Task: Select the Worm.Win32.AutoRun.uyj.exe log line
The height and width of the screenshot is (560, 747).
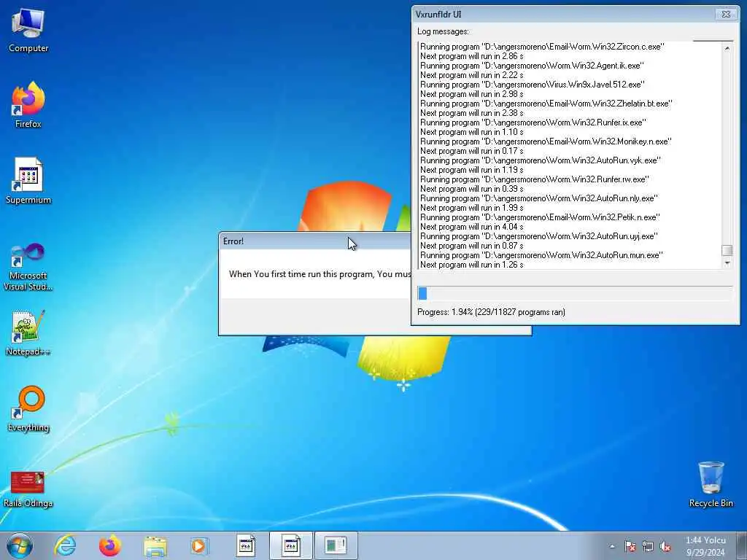Action: tap(539, 237)
